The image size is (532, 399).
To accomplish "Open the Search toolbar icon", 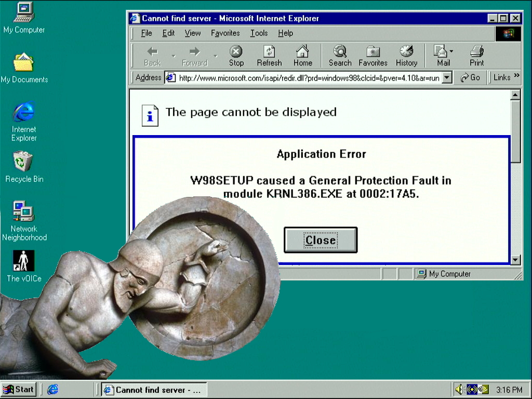I will coord(340,52).
